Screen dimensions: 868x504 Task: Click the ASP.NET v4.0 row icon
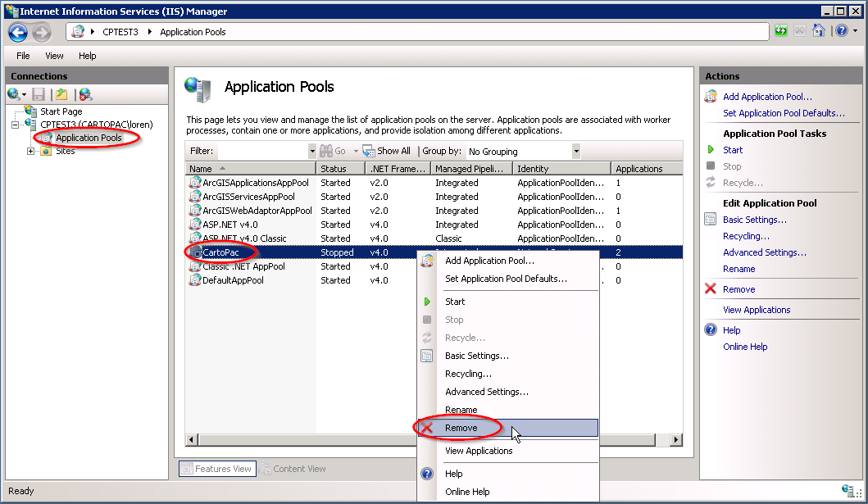195,224
